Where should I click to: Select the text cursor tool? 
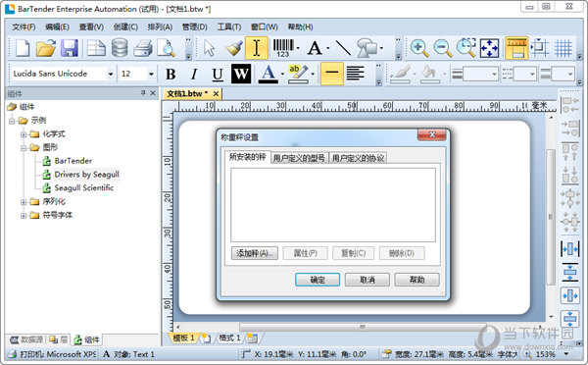(257, 48)
